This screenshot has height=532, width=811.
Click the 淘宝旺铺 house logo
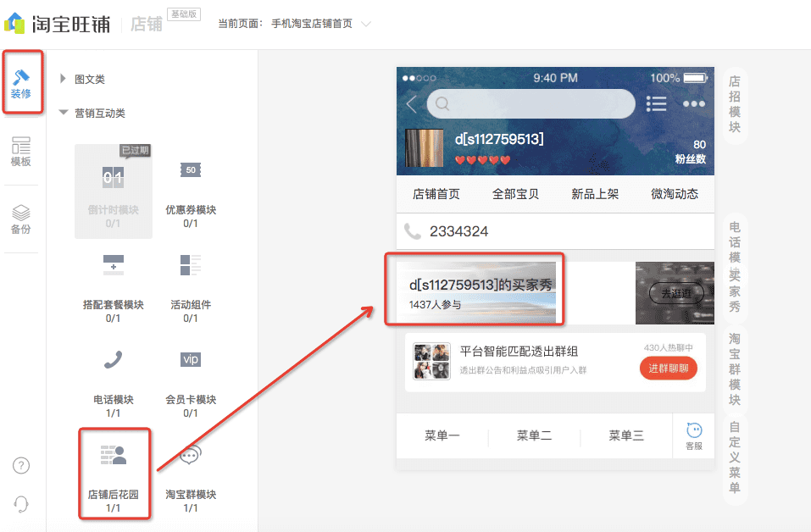coord(14,23)
